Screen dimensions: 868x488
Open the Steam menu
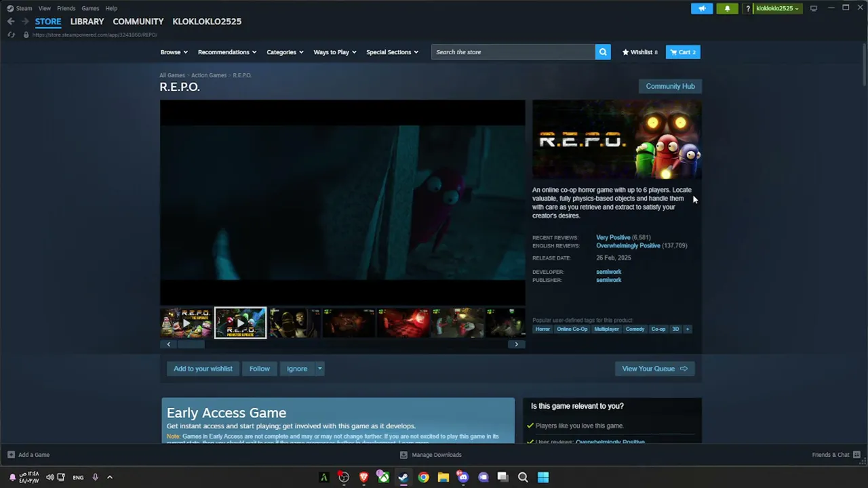click(x=24, y=8)
